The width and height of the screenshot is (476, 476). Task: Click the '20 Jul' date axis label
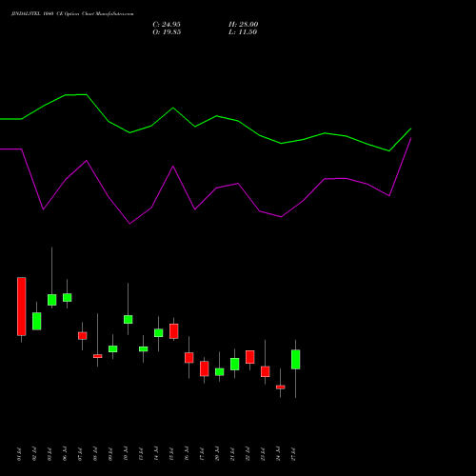point(217,454)
